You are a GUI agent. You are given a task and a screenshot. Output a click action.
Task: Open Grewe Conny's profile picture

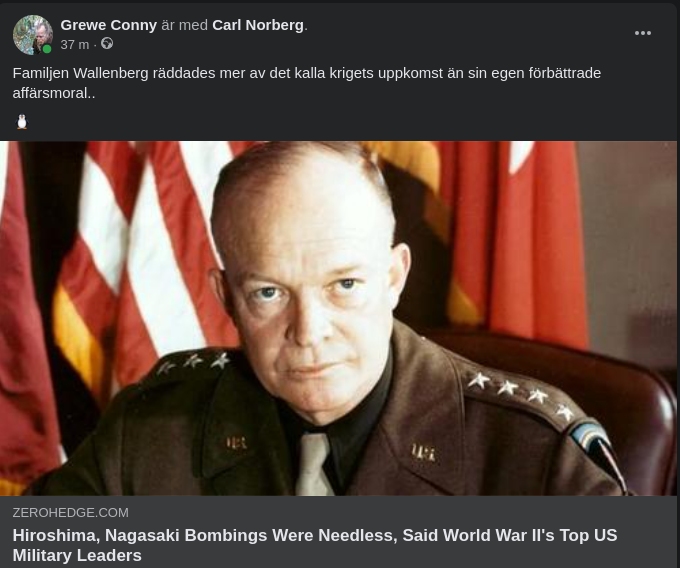33,35
